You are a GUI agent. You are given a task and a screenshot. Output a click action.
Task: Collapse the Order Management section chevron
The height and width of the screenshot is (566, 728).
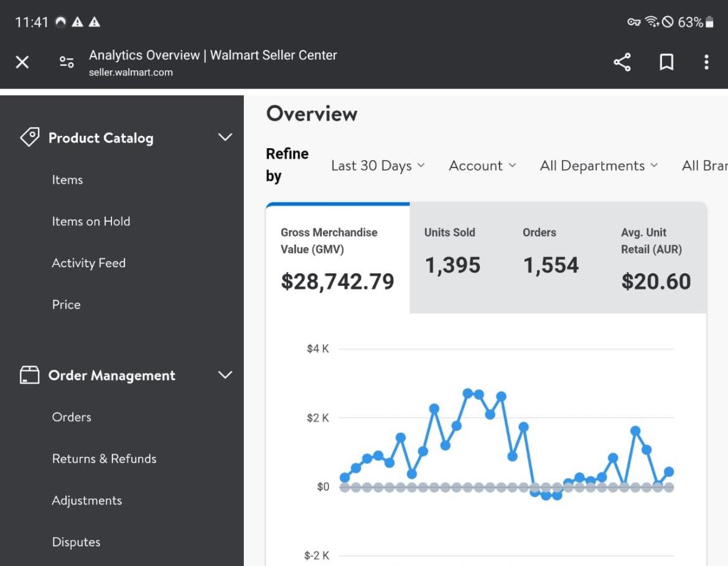(225, 375)
